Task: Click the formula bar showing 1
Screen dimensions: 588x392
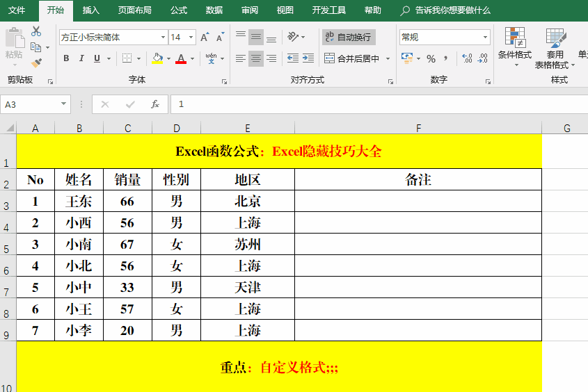Action: pyautogui.click(x=379, y=104)
